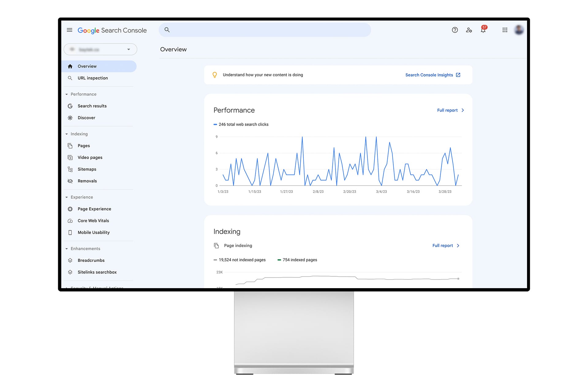Toggle 246 total web search clicks legend
Screen dimensions: 588x392
point(241,124)
